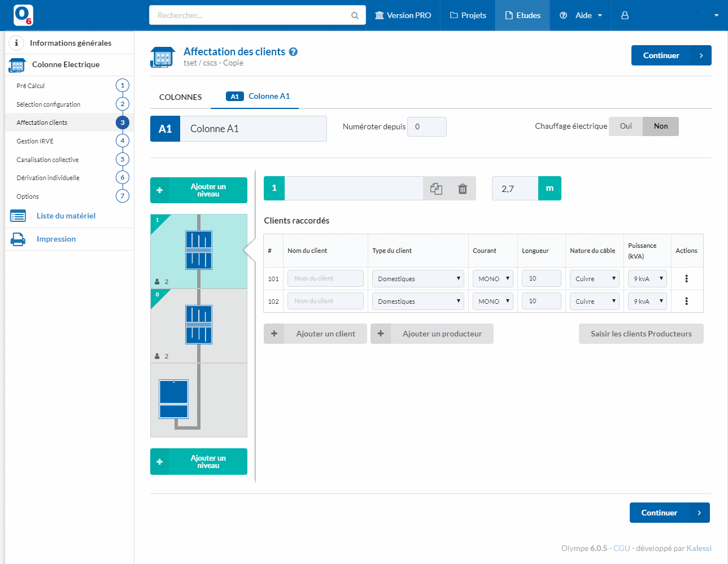The image size is (728, 564).
Task: Open actions menu for client 101
Action: [687, 279]
